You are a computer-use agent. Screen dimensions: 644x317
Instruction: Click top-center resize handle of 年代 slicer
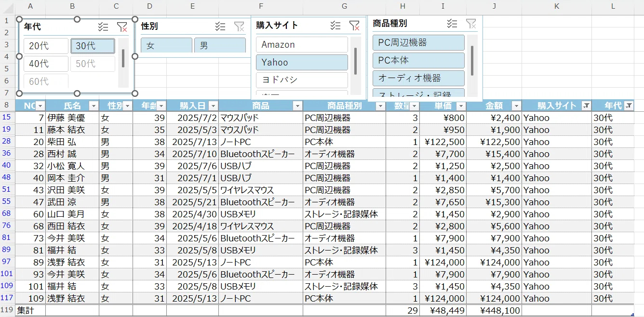(77, 19)
